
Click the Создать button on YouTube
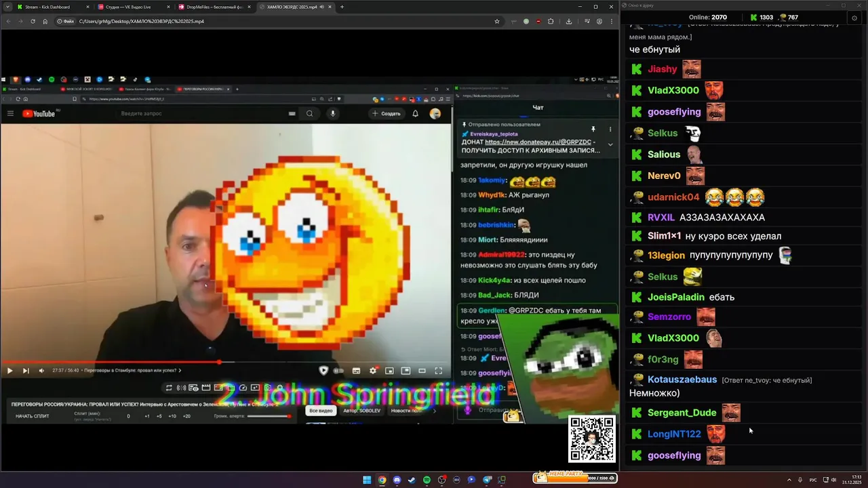click(386, 113)
